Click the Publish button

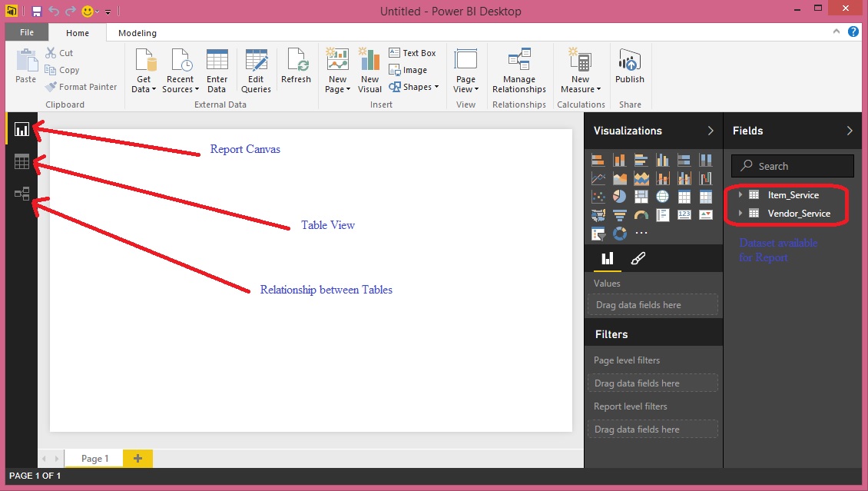629,68
